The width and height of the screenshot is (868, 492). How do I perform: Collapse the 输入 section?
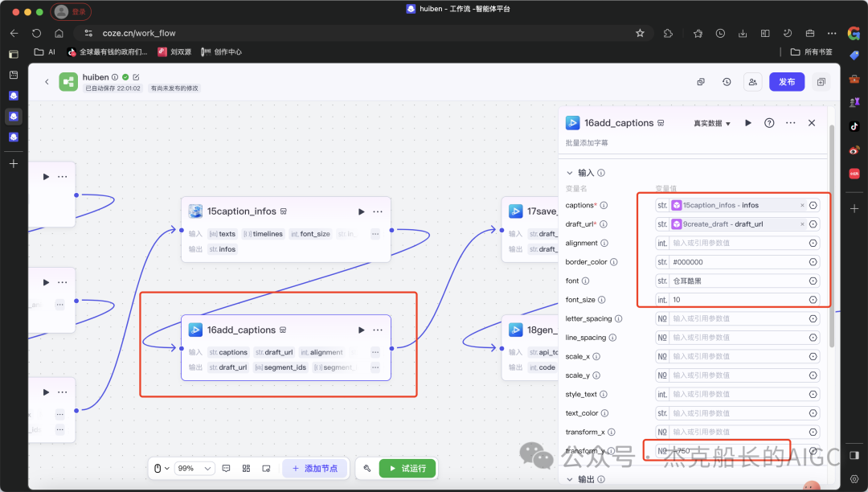coord(570,173)
